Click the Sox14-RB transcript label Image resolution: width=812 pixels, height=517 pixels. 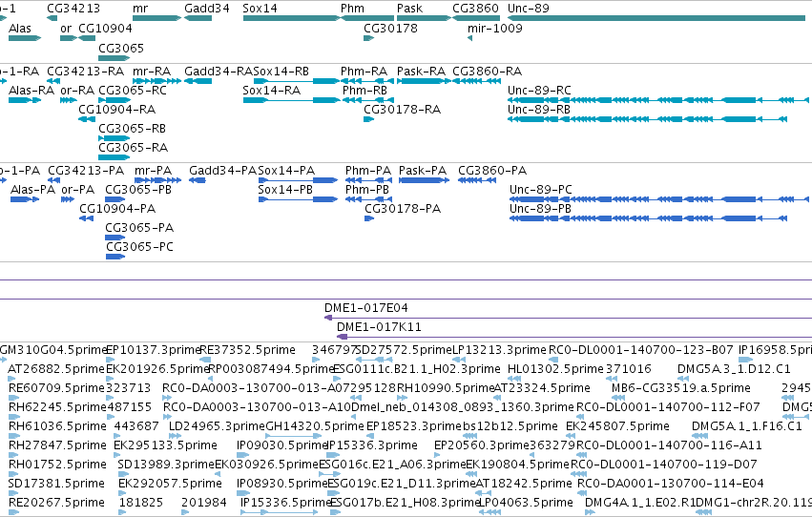pyautogui.click(x=281, y=71)
